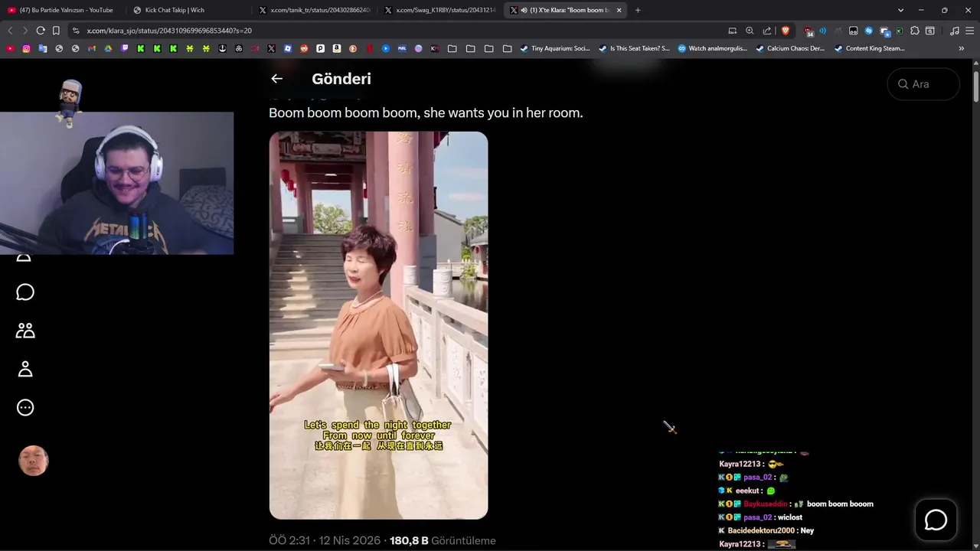Screen dimensions: 980x551
Task: Click chat message Ney by Bacidedektoru2000
Action: point(807,530)
